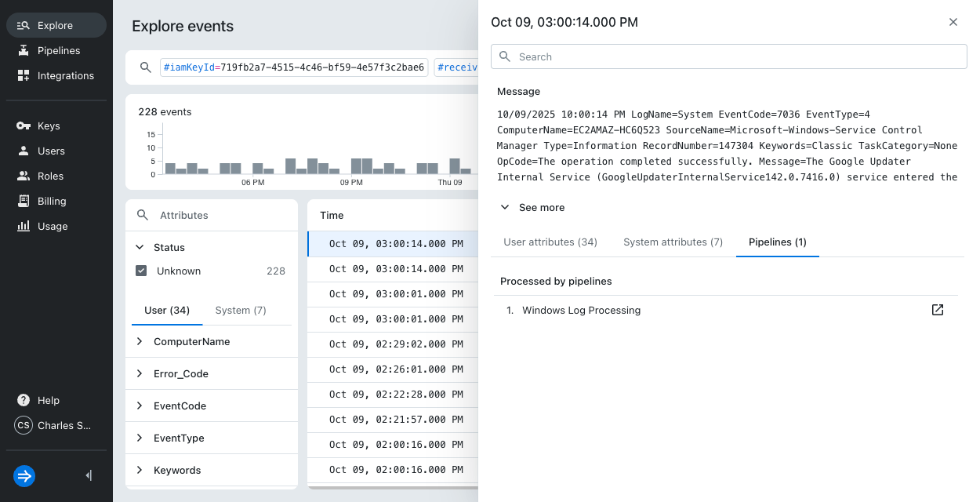Collapse the Status filter section
Image resolution: width=980 pixels, height=502 pixels.
140,247
